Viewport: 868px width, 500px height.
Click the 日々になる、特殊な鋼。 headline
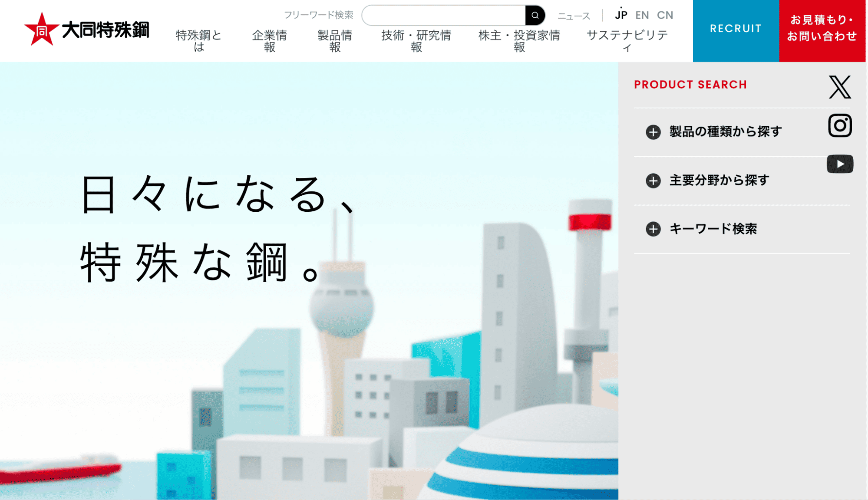[x=218, y=228]
